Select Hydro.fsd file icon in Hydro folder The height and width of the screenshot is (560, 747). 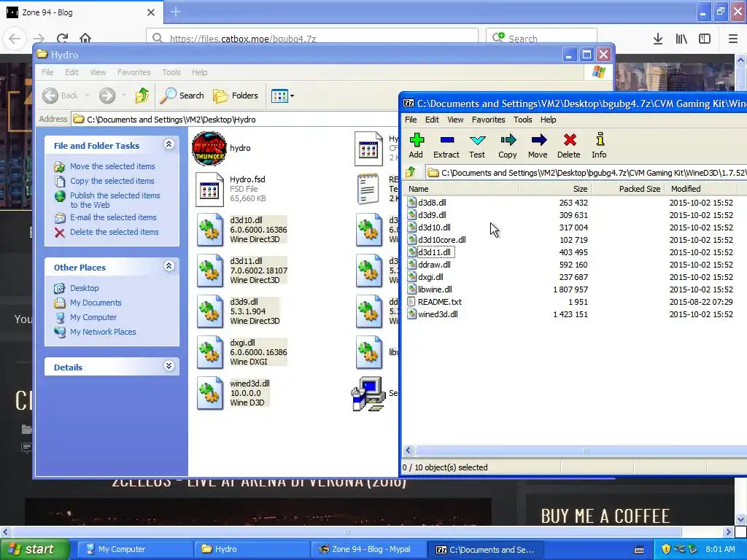tap(209, 190)
